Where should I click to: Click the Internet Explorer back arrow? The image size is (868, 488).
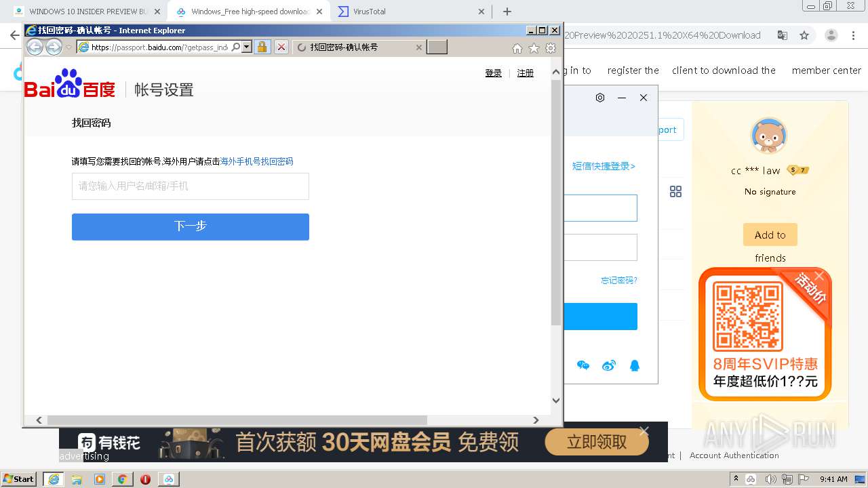pyautogui.click(x=35, y=47)
